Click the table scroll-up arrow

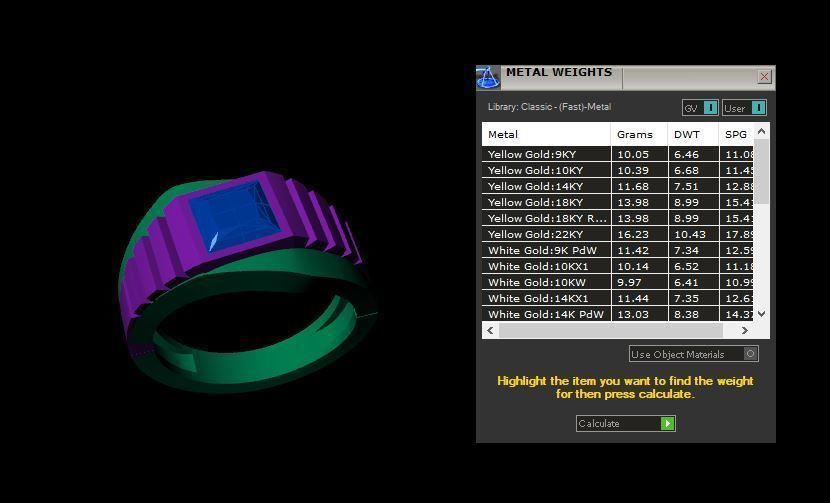[761, 131]
